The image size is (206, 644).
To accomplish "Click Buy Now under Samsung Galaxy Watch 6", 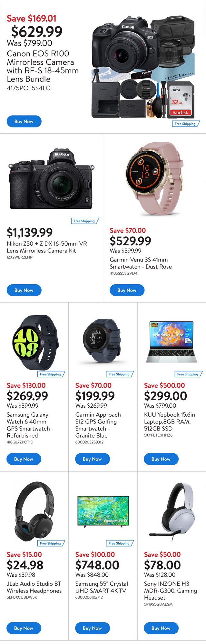I will (x=24, y=459).
